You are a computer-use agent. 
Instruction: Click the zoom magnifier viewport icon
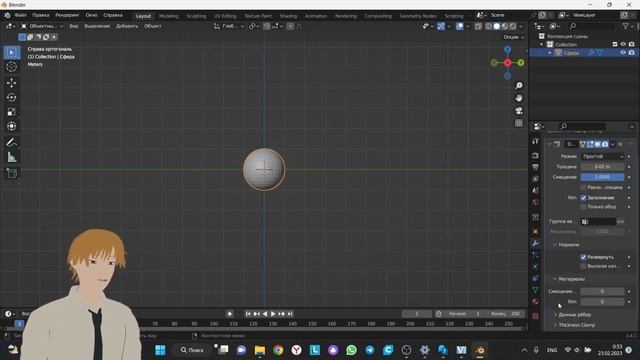[x=519, y=85]
